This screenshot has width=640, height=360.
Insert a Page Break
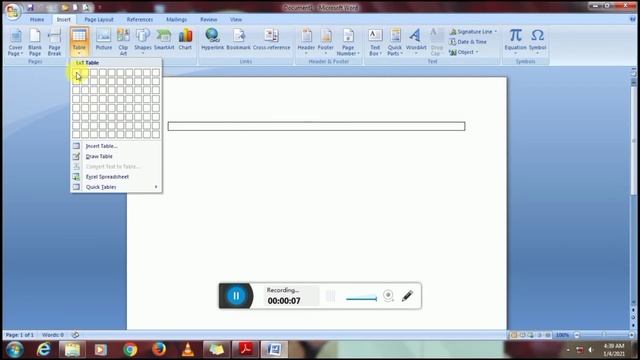54,42
